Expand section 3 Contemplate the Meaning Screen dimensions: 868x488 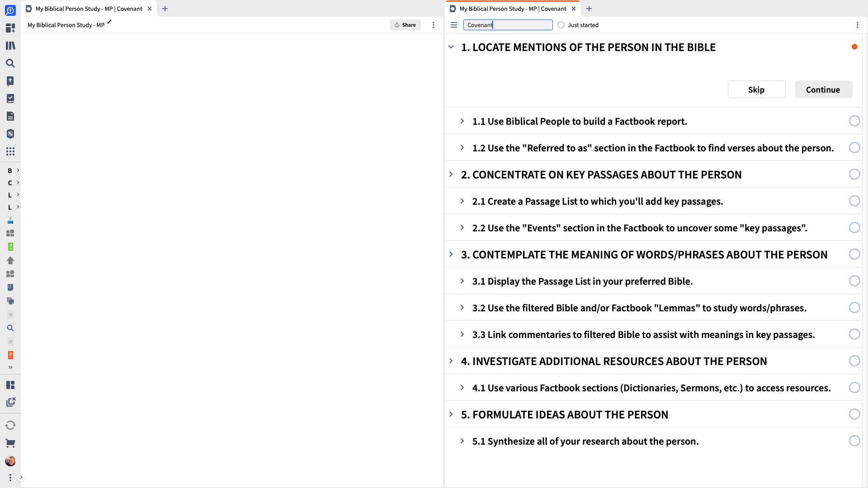[x=451, y=254]
